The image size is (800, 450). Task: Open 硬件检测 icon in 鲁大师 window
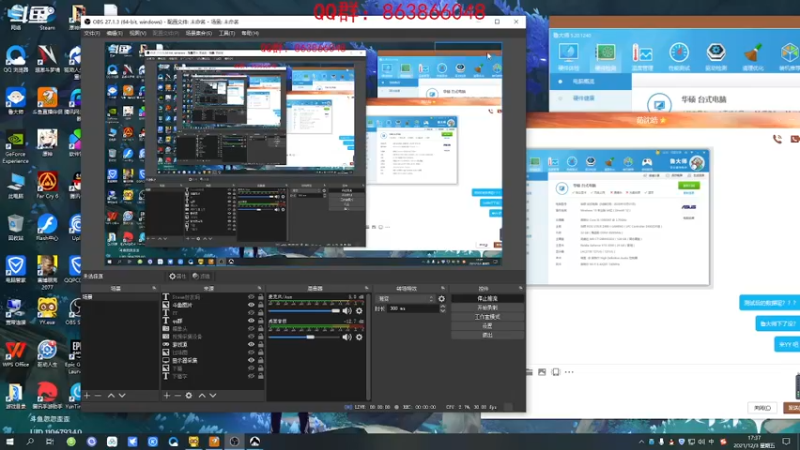click(606, 57)
